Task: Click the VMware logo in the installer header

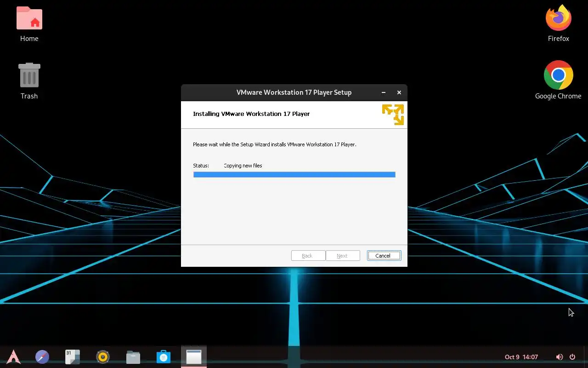Action: [393, 115]
